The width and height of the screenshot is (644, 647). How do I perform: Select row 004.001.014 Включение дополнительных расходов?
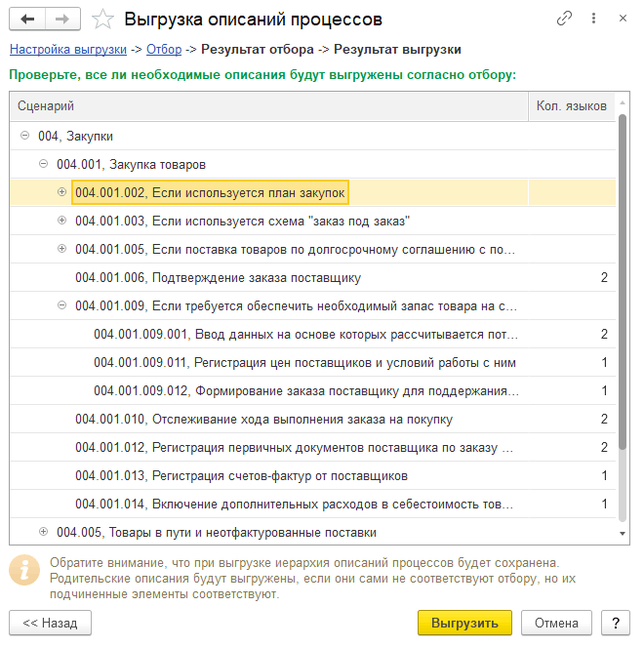(312, 504)
